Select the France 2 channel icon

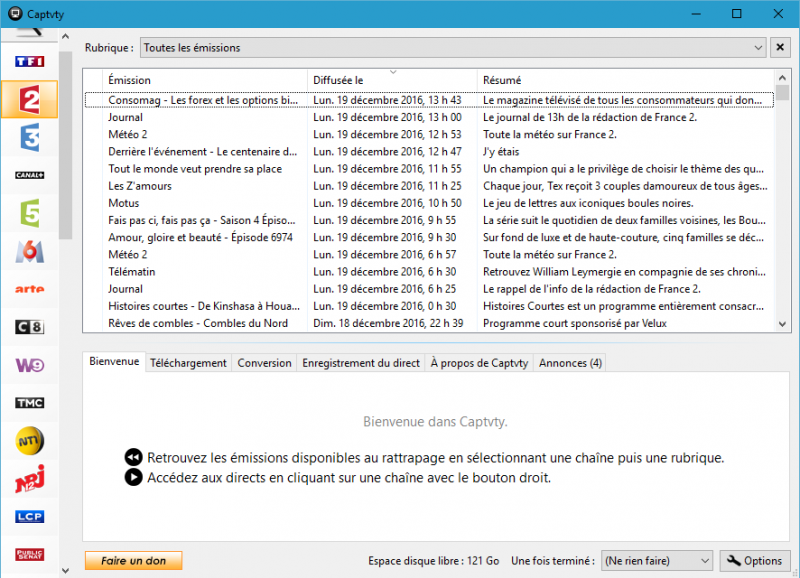click(30, 99)
